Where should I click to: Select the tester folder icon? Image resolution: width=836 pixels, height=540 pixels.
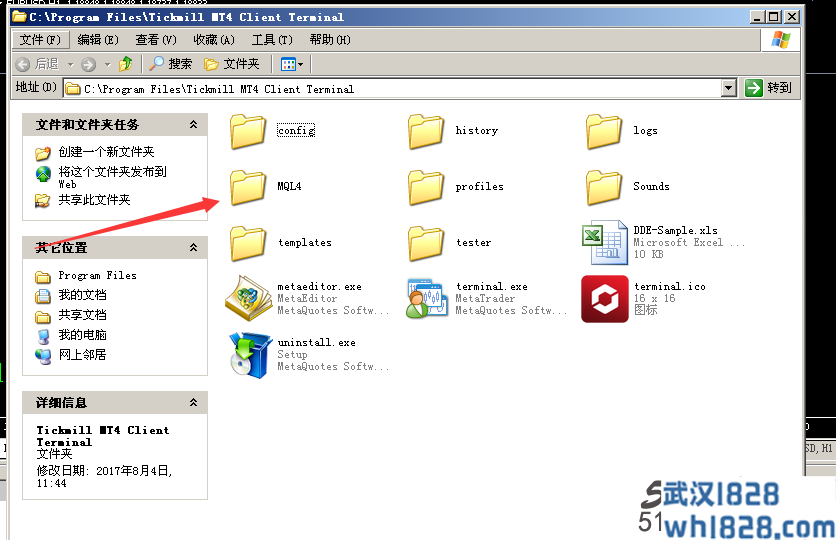coord(426,243)
